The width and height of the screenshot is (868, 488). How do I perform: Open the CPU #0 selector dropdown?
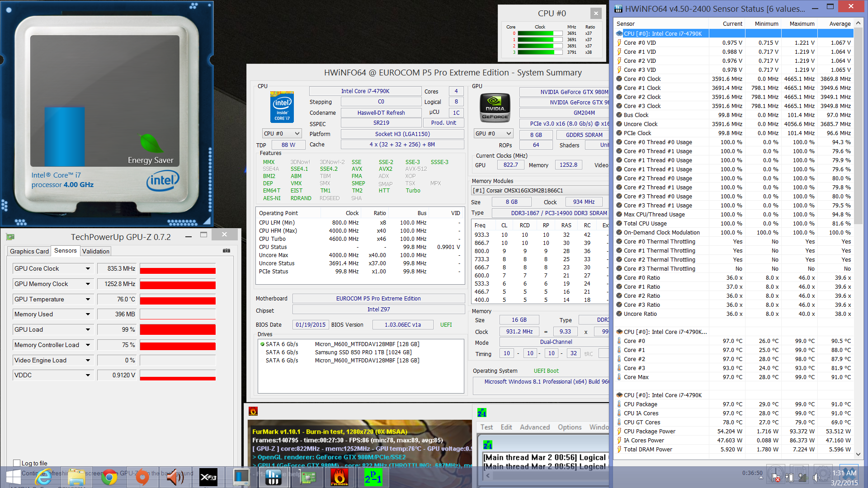(x=282, y=134)
